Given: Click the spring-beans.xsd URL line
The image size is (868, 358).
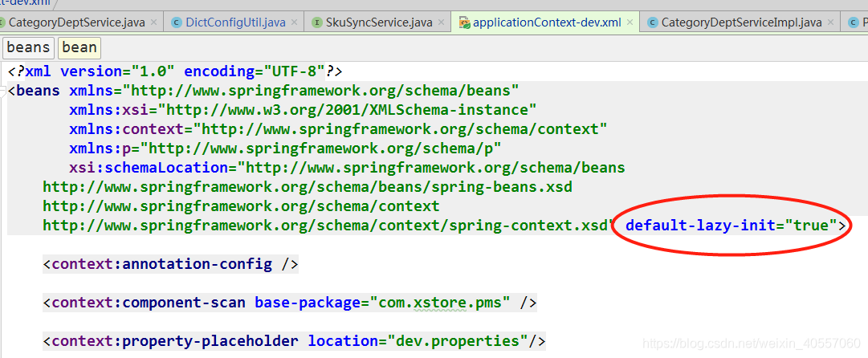Looking at the screenshot, I should pyautogui.click(x=308, y=187).
